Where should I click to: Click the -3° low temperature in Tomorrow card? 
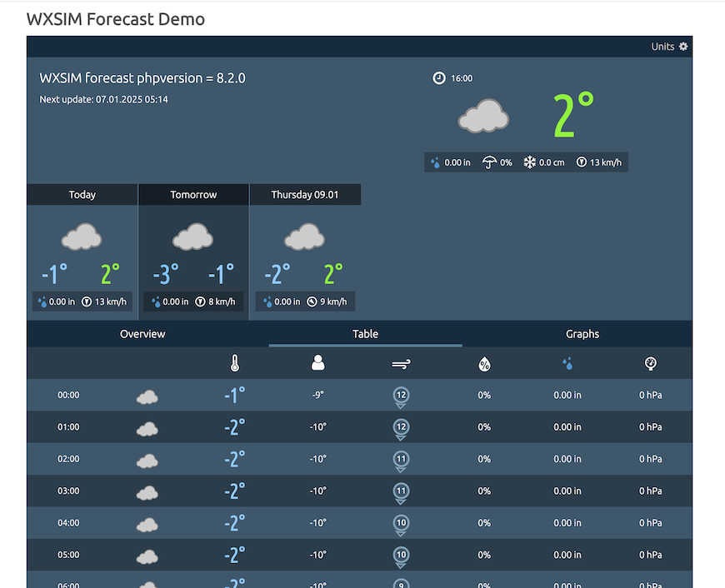[x=166, y=274]
